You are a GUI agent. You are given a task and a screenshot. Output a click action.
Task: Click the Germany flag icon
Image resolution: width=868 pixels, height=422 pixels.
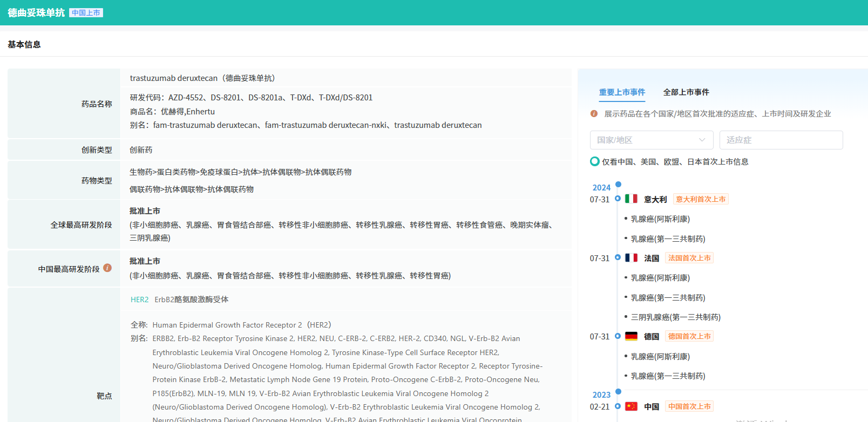631,336
